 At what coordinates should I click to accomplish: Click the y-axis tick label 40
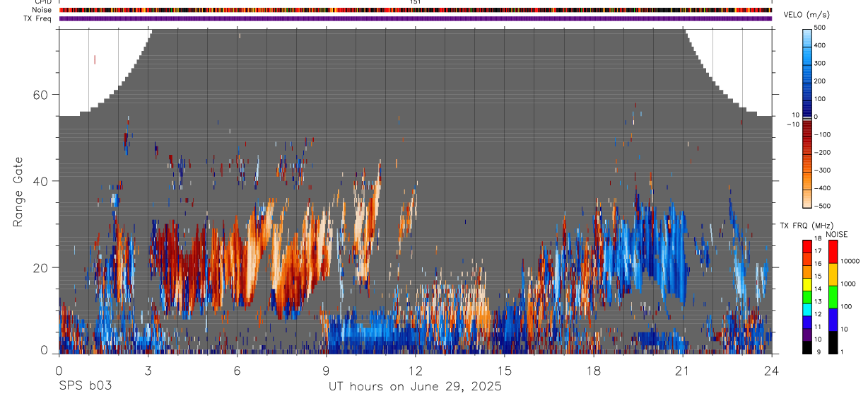[x=40, y=181]
